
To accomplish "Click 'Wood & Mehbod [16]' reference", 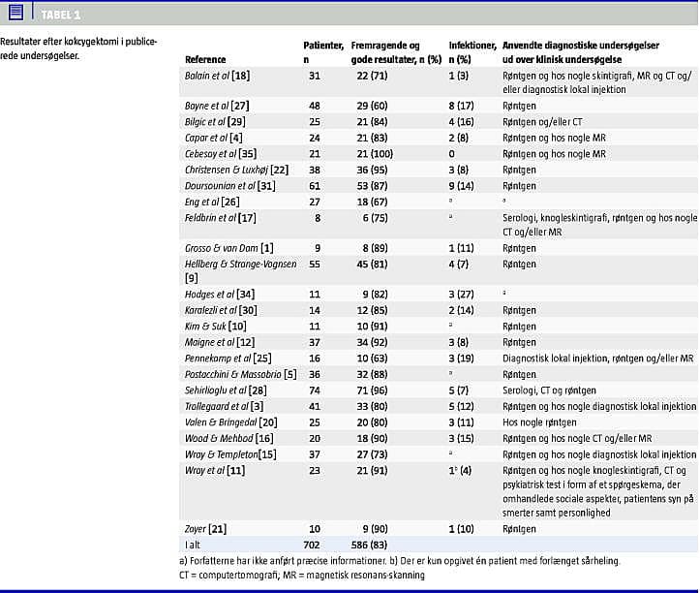I will click(x=229, y=438).
